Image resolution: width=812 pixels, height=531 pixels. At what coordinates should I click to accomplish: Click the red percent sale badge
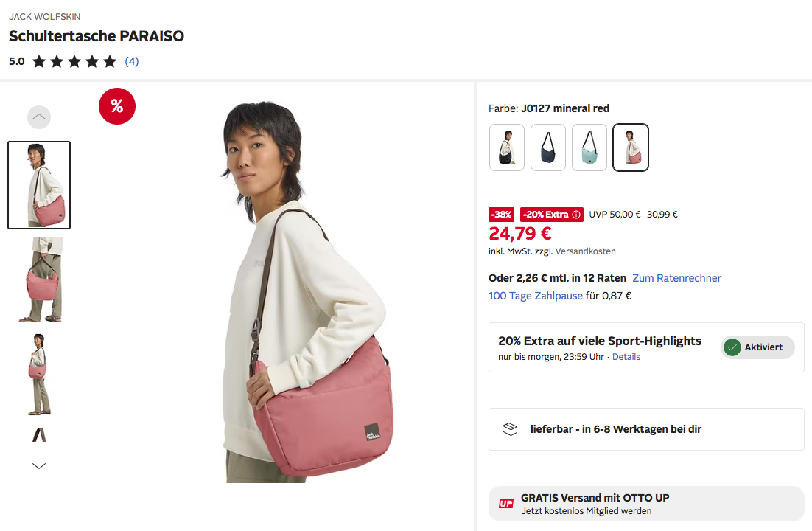coord(117,106)
